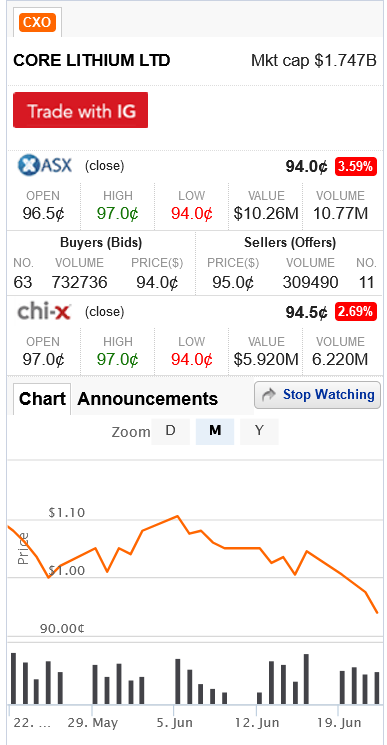Click the Buyers (Bids) header
387x745 pixels.
(101, 243)
